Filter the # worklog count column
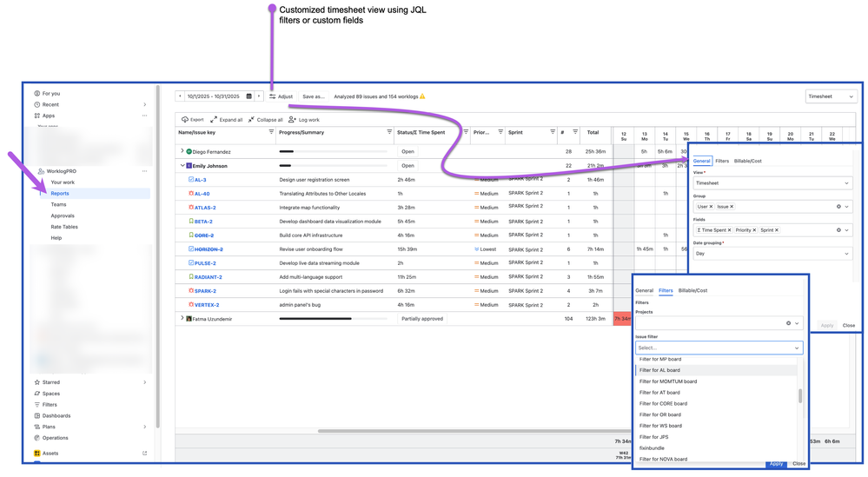The width and height of the screenshot is (868, 477). (x=575, y=132)
